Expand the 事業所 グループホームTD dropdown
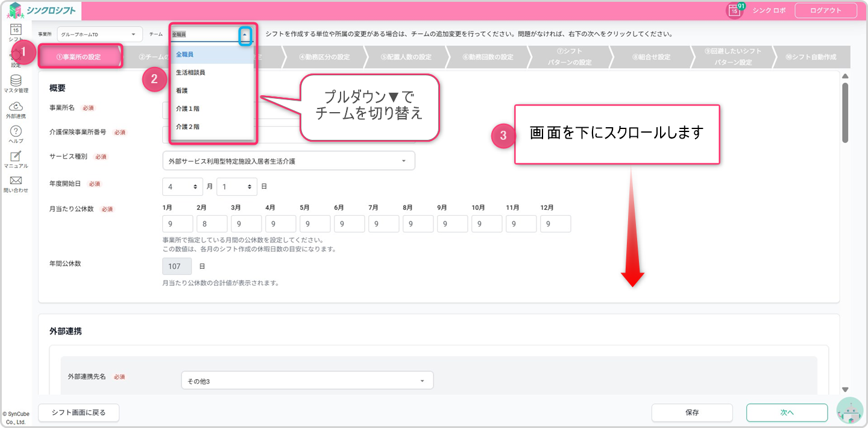The image size is (868, 428). 100,34
